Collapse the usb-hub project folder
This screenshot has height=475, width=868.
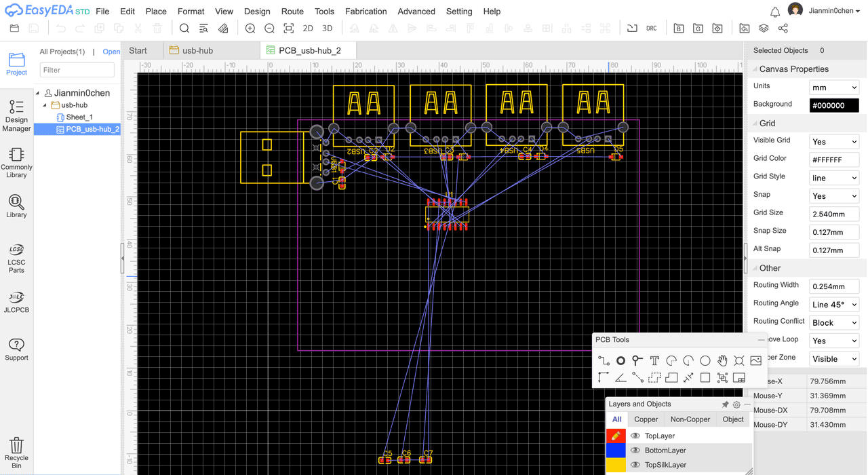(x=45, y=105)
